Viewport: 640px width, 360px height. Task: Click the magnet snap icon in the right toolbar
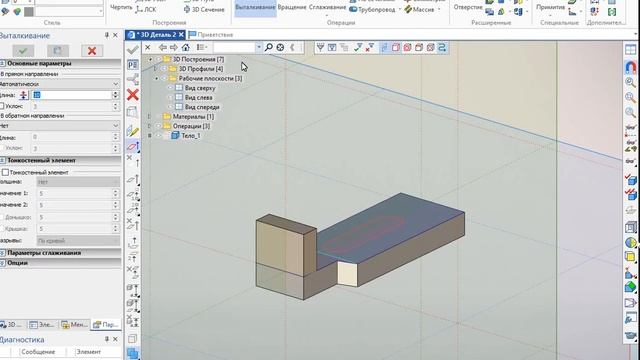pos(631,67)
